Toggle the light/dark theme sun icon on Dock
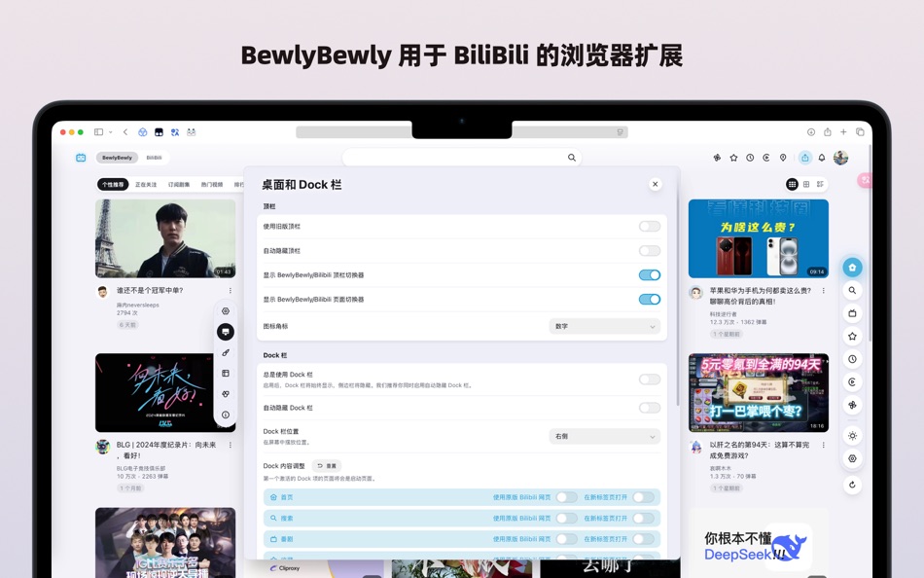Viewport: 924px width, 578px height. 852,436
